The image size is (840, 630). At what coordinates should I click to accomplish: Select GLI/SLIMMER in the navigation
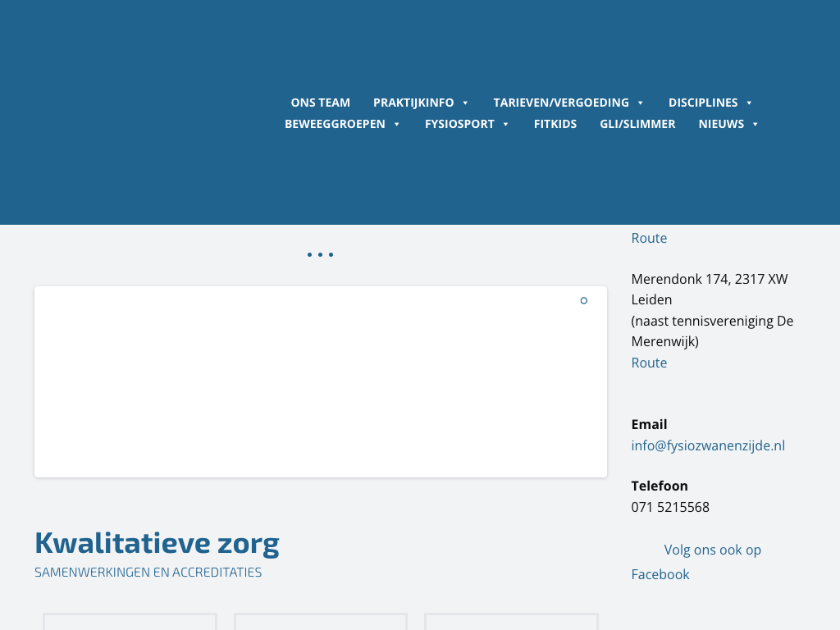point(637,124)
